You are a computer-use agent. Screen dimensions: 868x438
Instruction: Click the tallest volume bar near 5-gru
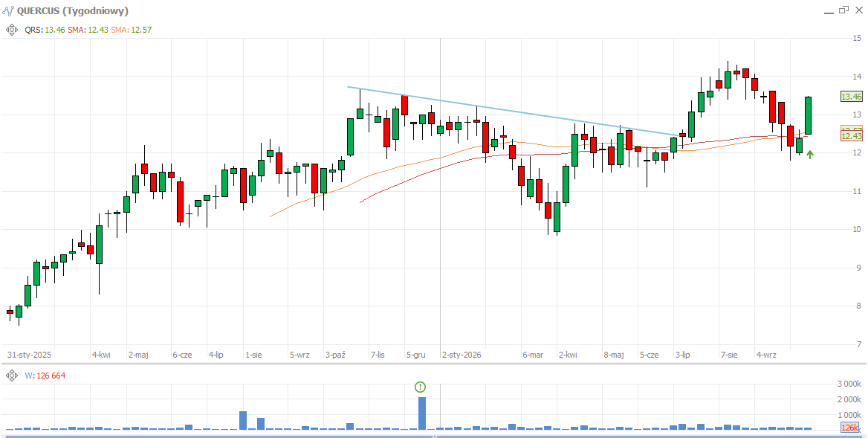pyautogui.click(x=422, y=413)
